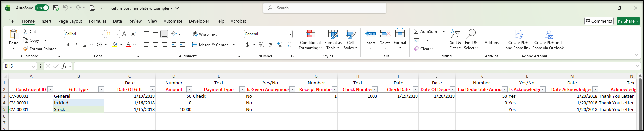644x131 pixels.
Task: Click the Delete cells icon
Action: (385, 34)
